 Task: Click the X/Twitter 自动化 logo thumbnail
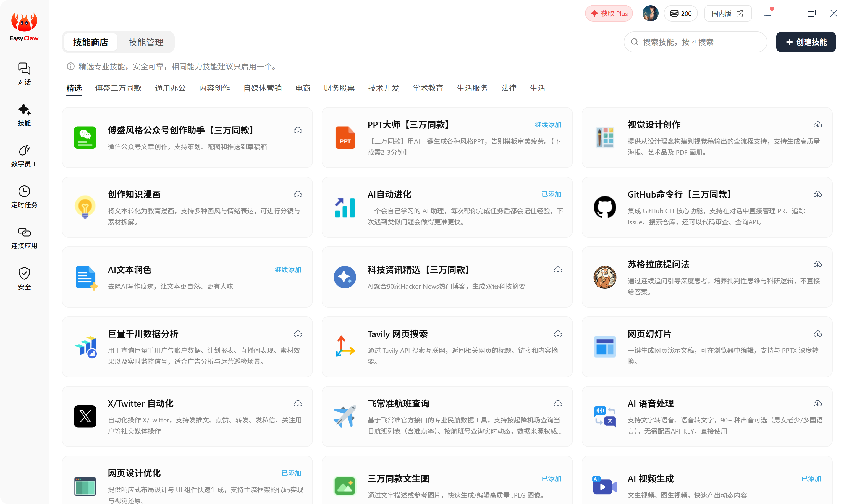coord(85,416)
